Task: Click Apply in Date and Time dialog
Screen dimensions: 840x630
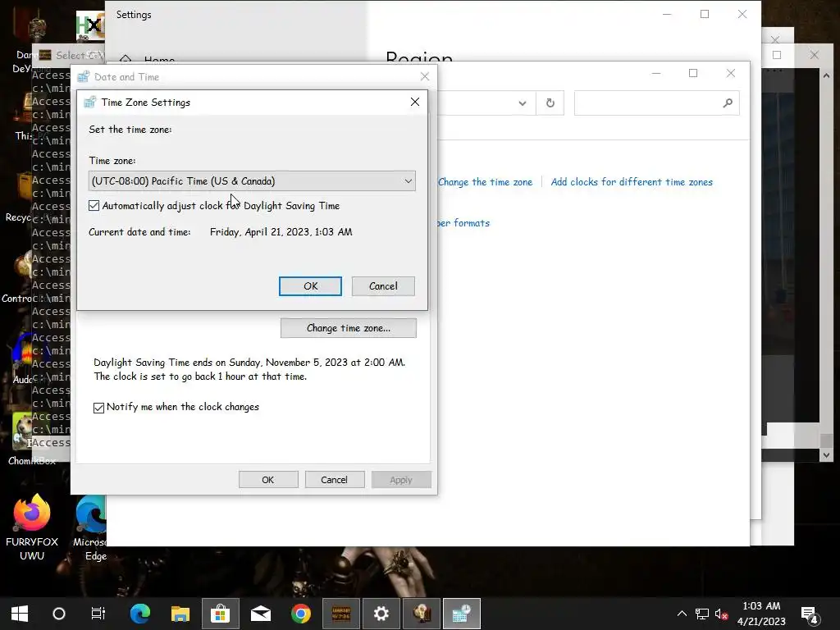Action: (x=400, y=480)
